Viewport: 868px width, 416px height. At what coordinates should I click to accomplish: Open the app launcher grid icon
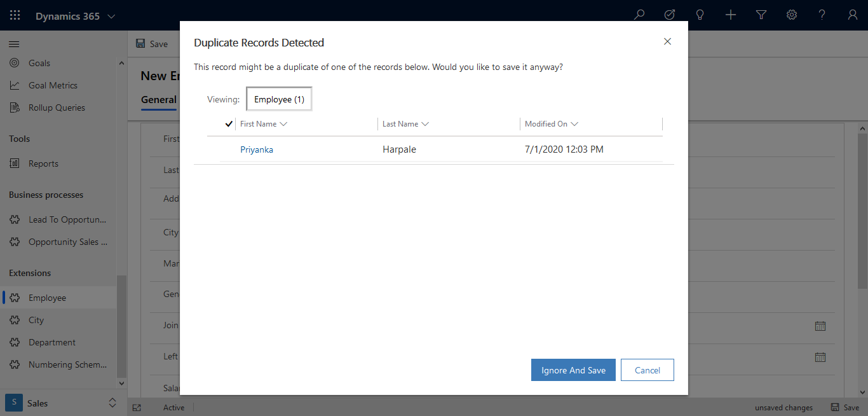coord(14,14)
